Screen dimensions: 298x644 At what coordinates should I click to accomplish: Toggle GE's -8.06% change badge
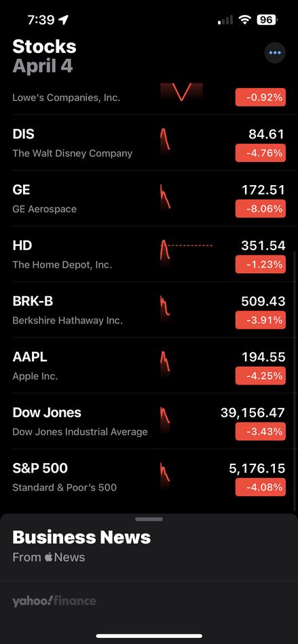click(260, 209)
